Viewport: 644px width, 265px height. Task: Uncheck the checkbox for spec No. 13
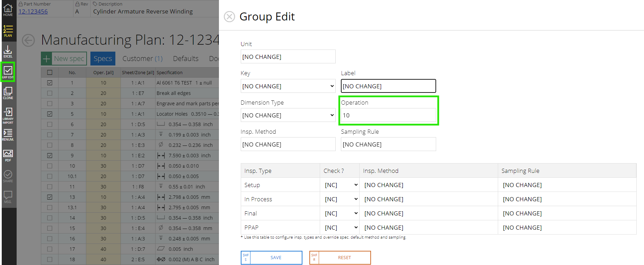pos(50,197)
